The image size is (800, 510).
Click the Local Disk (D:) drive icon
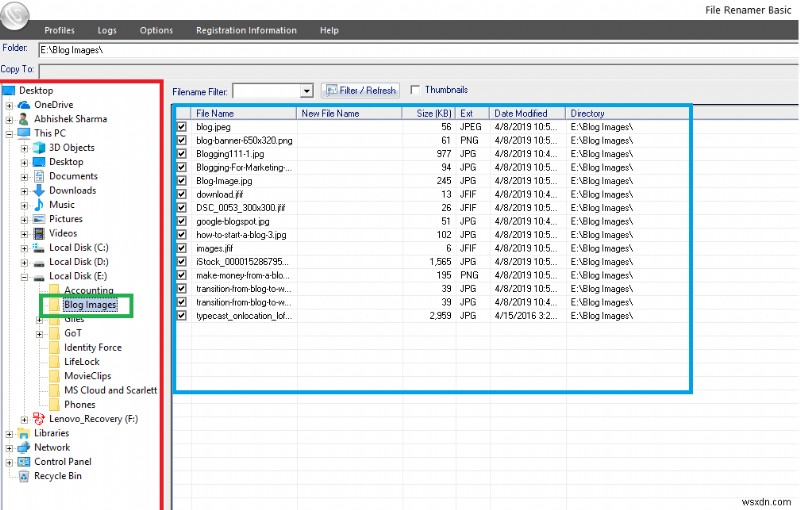coord(39,263)
